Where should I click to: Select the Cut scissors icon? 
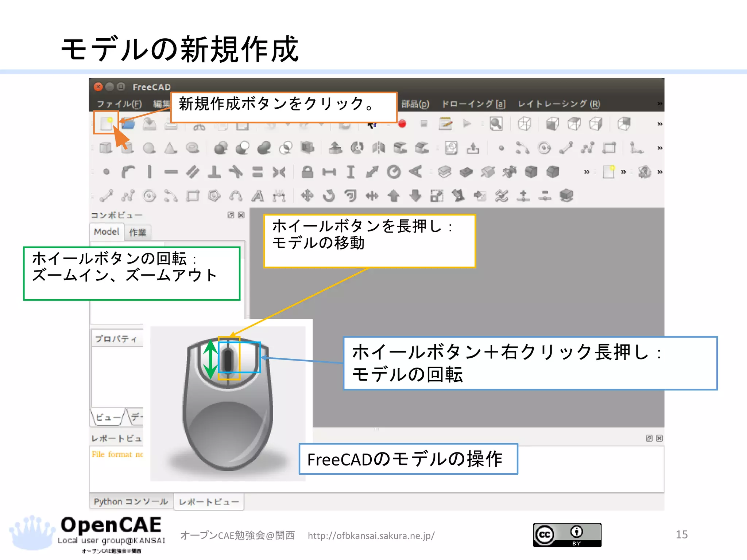click(200, 127)
